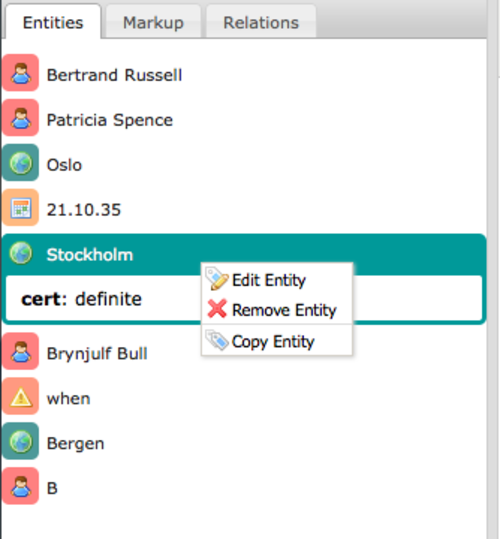Select the Oslo entity name
This screenshot has width=500, height=539.
(64, 165)
